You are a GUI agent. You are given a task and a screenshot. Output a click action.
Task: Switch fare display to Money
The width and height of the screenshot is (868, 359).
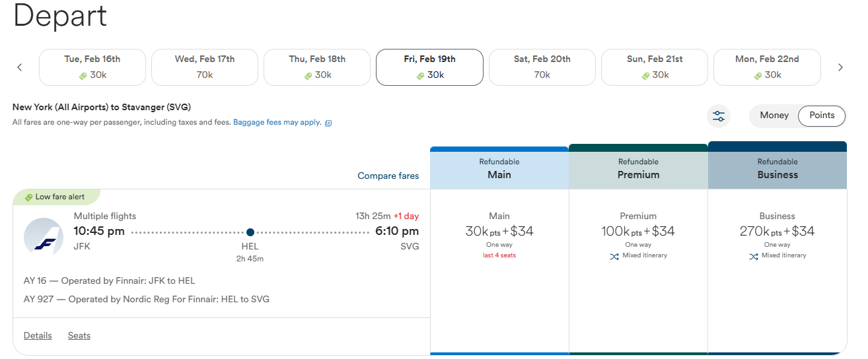[774, 115]
